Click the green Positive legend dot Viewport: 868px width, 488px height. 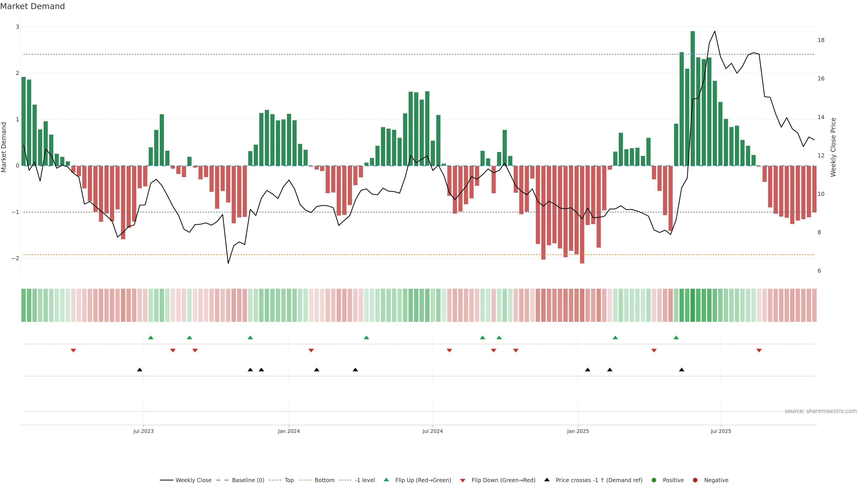tap(654, 480)
